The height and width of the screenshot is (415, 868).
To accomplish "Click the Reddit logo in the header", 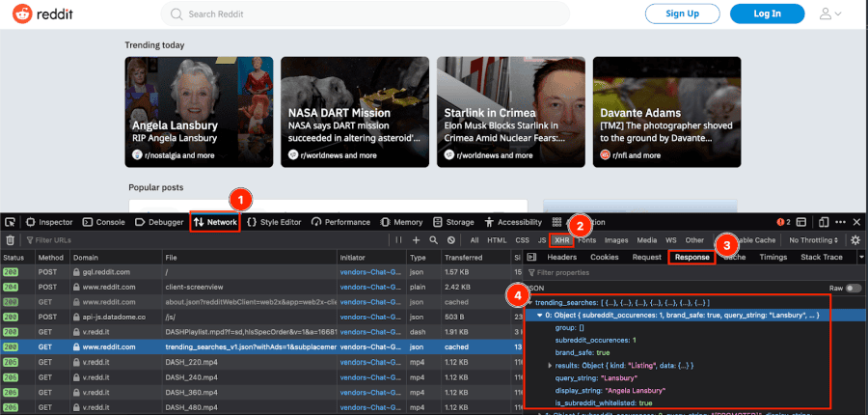I will pos(43,14).
